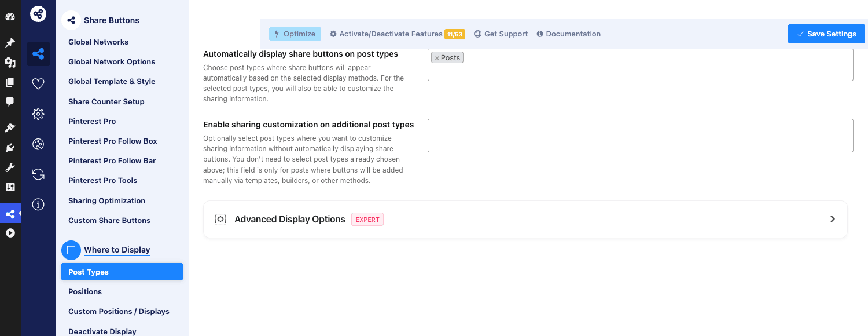Open the automatic share buttons post types selector

(641, 65)
